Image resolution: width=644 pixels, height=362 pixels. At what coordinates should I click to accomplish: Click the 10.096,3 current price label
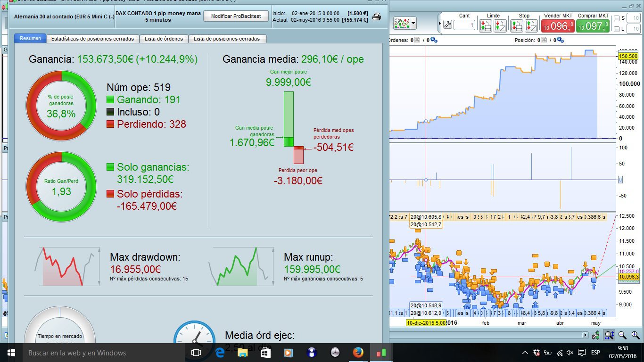(628, 277)
